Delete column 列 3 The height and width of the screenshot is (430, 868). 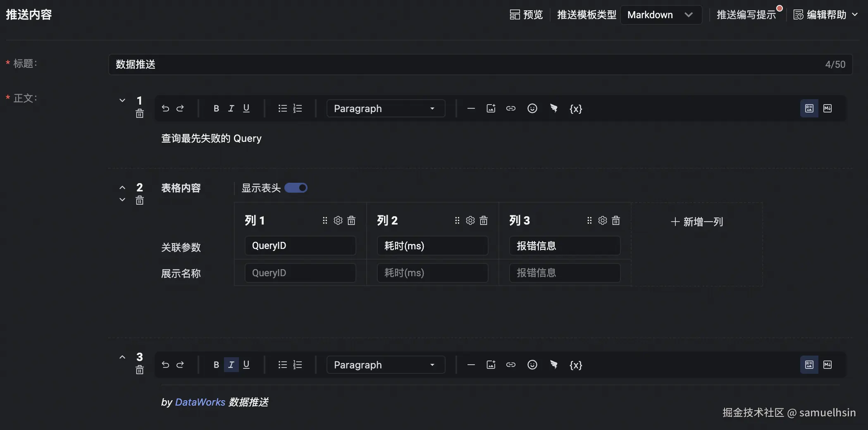coord(616,220)
